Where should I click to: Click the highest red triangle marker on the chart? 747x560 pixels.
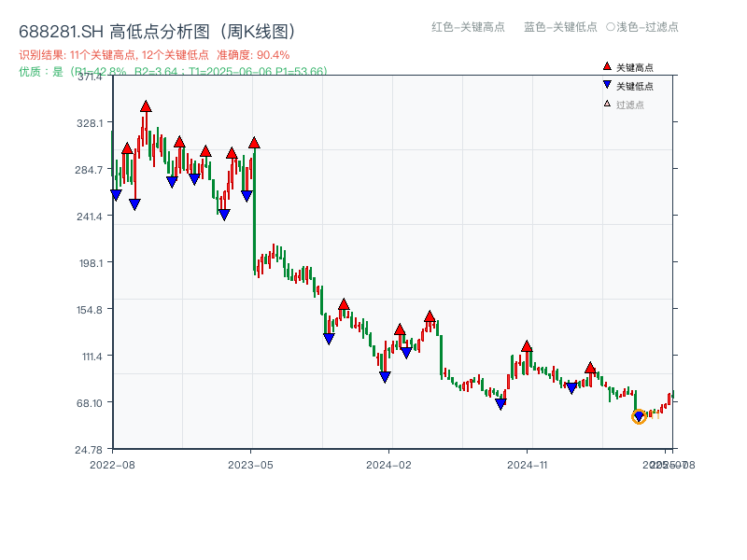pyautogui.click(x=146, y=107)
